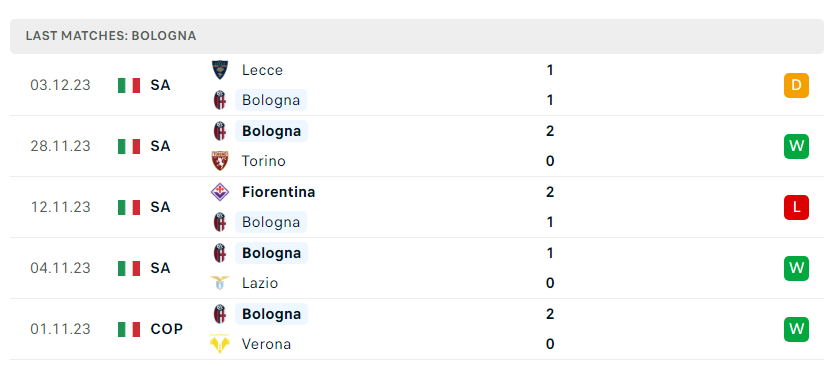Image resolution: width=827 pixels, height=372 pixels.
Task: Click the Torino club crest
Action: tap(219, 160)
